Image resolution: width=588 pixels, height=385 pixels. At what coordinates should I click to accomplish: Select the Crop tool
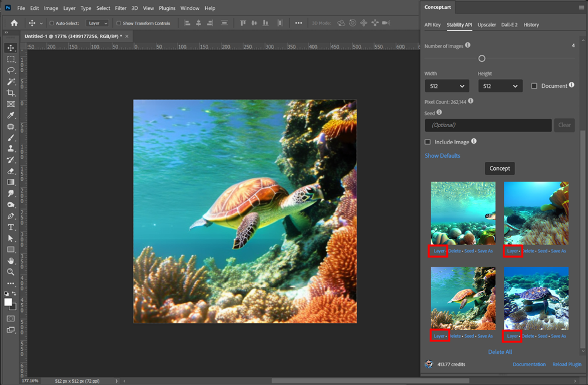11,93
